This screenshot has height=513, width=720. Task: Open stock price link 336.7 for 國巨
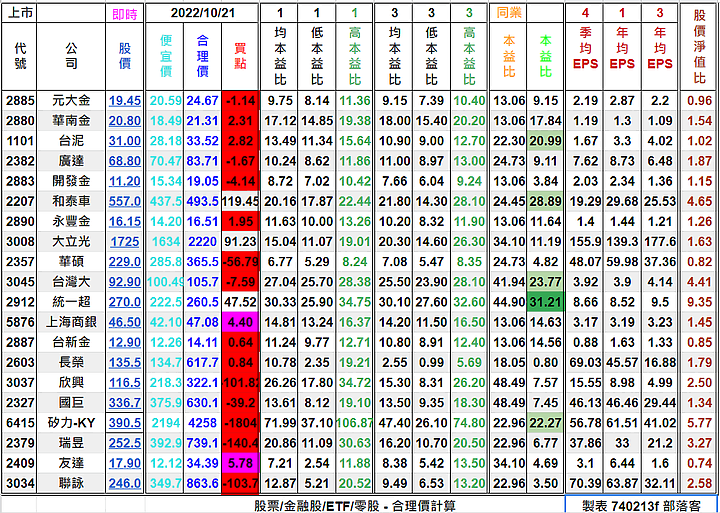(x=125, y=403)
